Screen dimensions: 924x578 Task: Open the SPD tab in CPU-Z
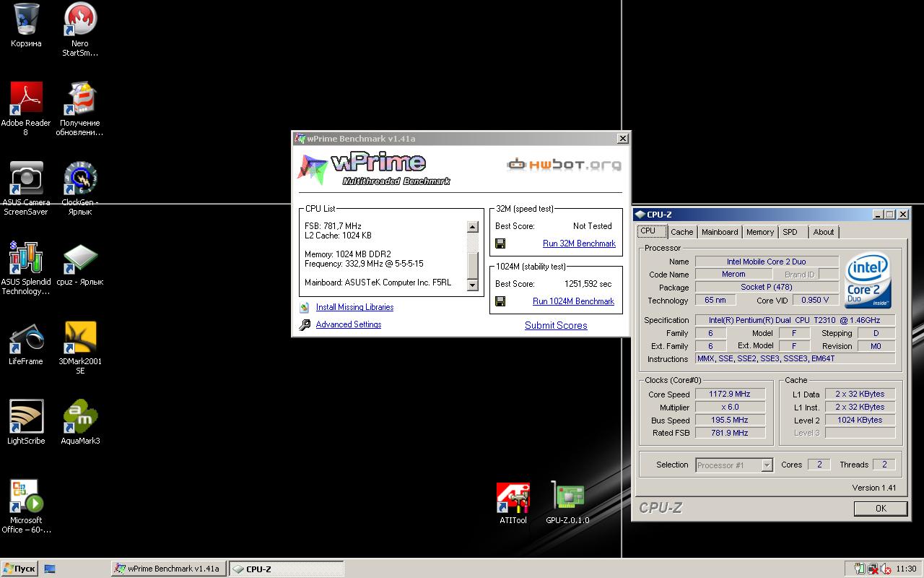[790, 232]
